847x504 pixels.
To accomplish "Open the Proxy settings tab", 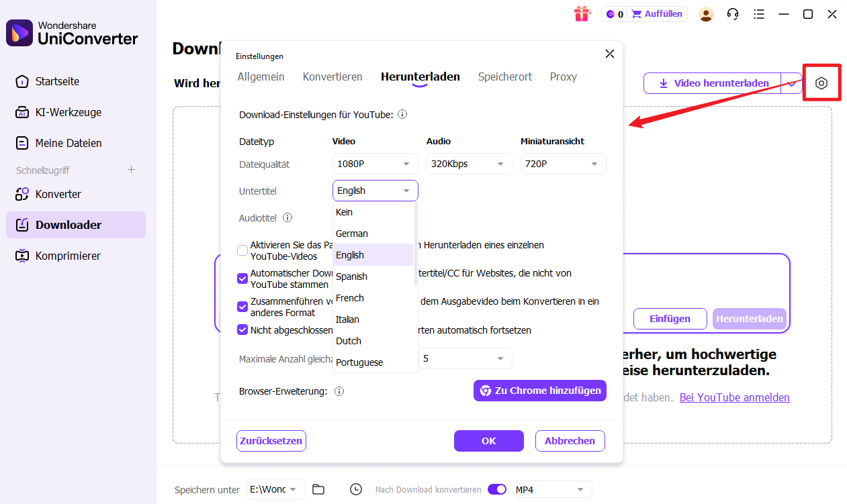I will pyautogui.click(x=563, y=77).
